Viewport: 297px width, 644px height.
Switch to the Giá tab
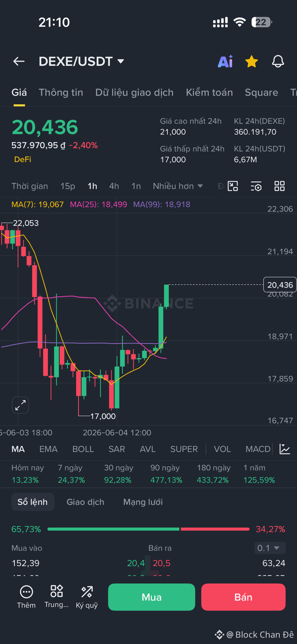click(19, 93)
